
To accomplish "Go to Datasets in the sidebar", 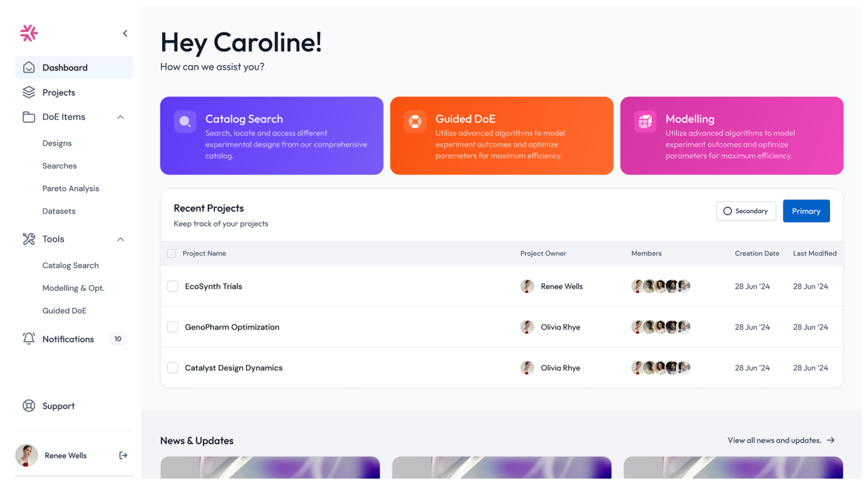I will tap(59, 211).
